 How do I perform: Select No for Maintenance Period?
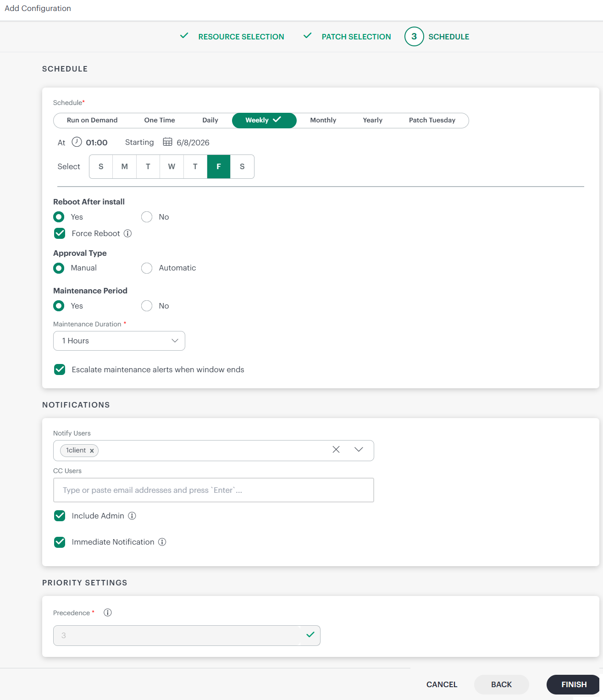pyautogui.click(x=147, y=306)
